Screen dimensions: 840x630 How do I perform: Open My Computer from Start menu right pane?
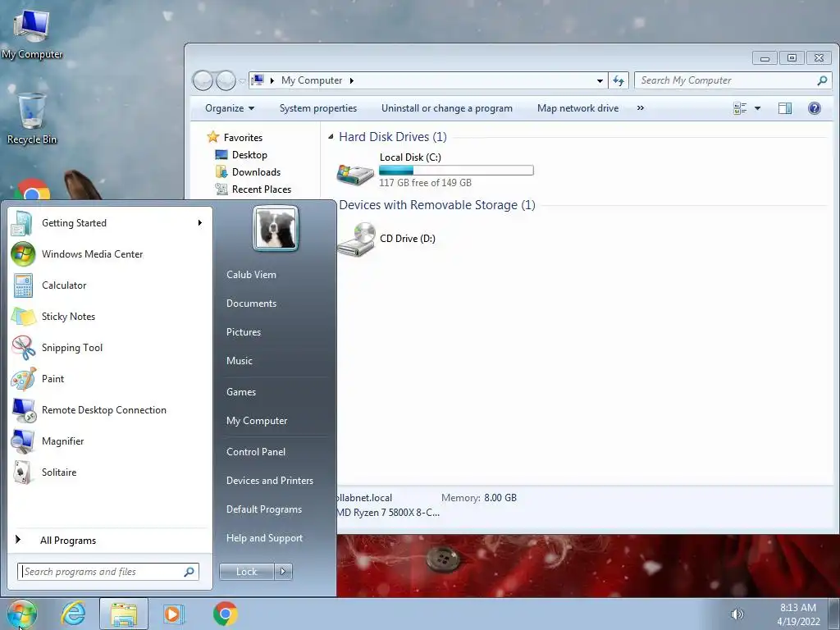click(x=257, y=421)
